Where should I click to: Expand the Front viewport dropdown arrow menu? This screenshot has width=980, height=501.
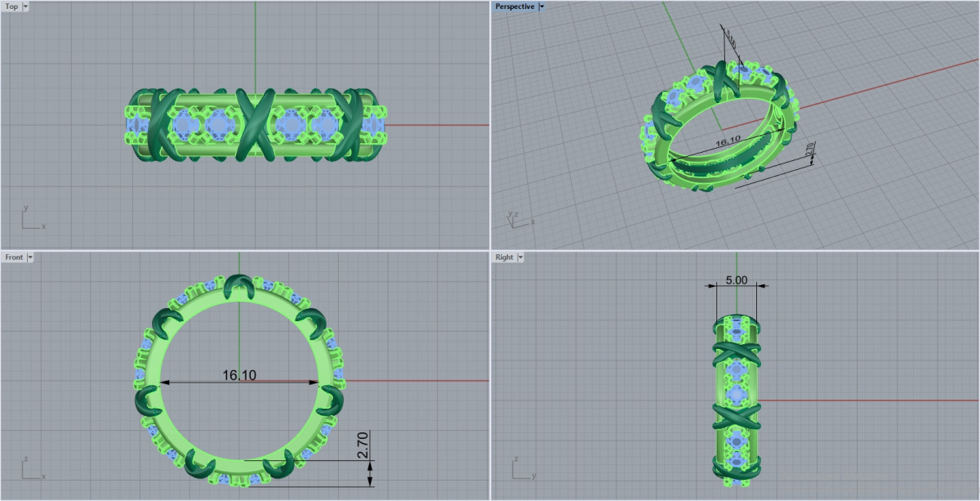31,257
